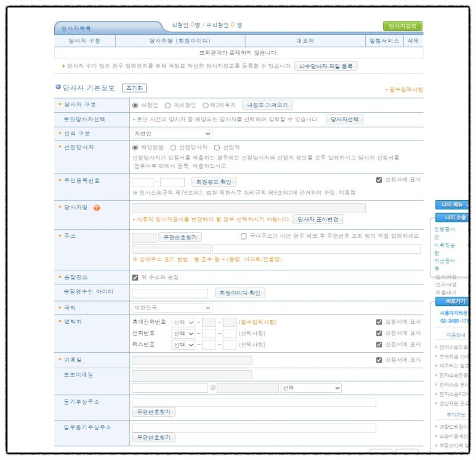Click the 삭제 column header
The image size is (476, 460).
[413, 41]
